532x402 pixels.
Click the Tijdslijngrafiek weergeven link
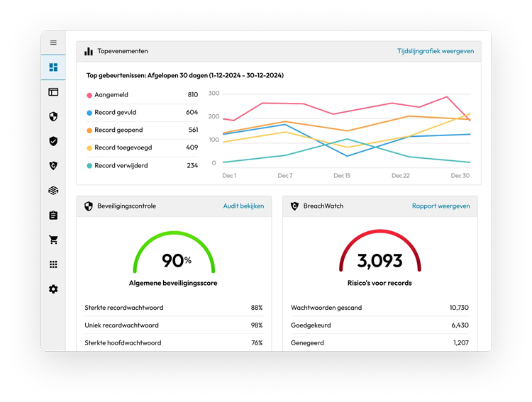[435, 52]
